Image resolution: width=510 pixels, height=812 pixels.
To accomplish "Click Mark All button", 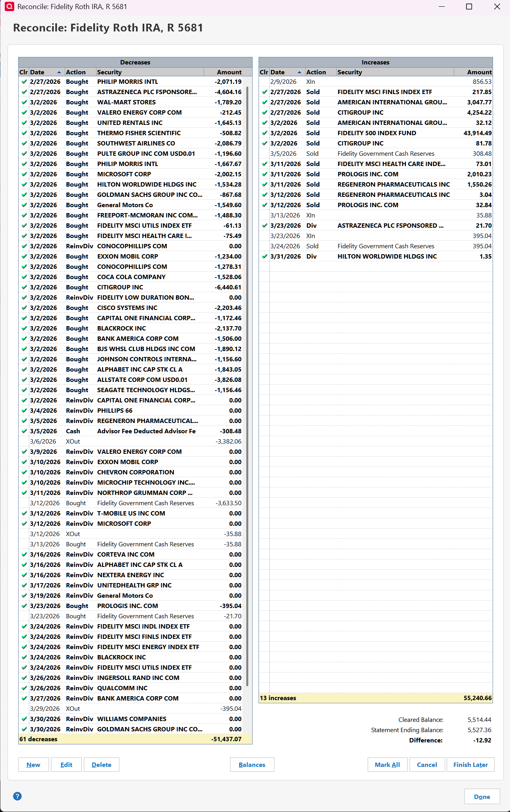I will [x=387, y=765].
